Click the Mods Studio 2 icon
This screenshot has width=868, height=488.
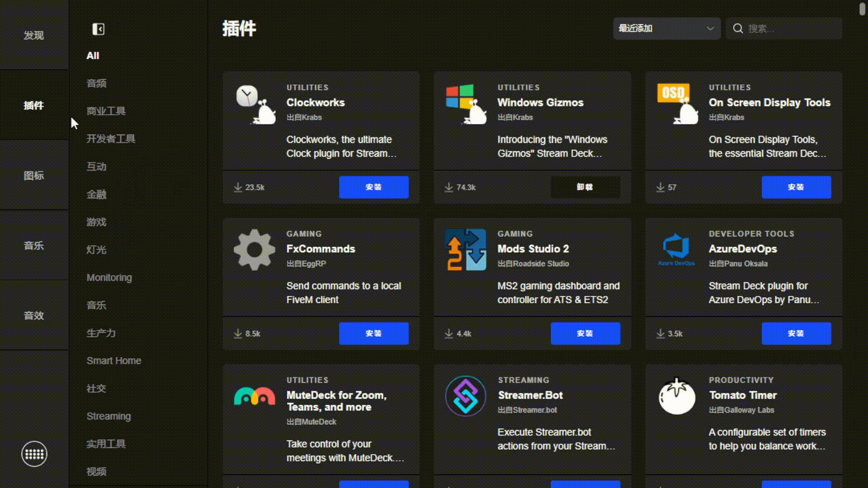point(466,250)
